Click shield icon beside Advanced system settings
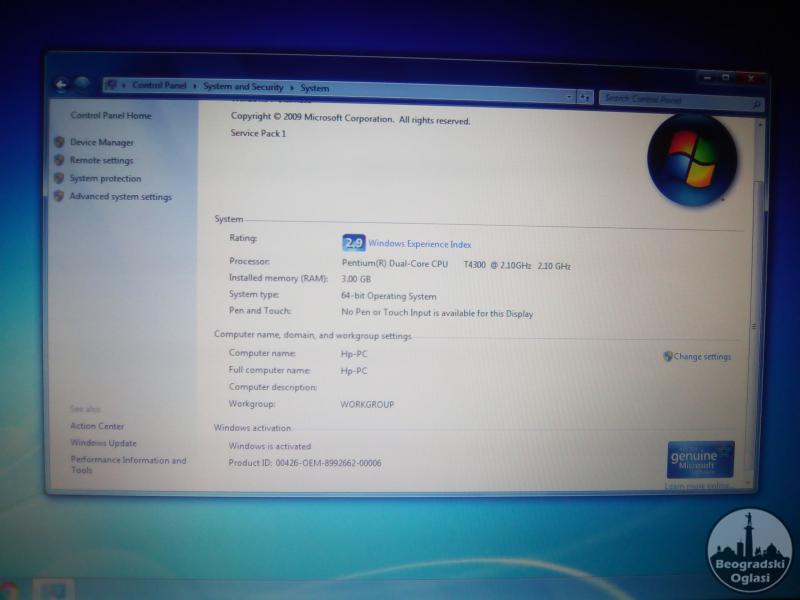 pos(59,196)
